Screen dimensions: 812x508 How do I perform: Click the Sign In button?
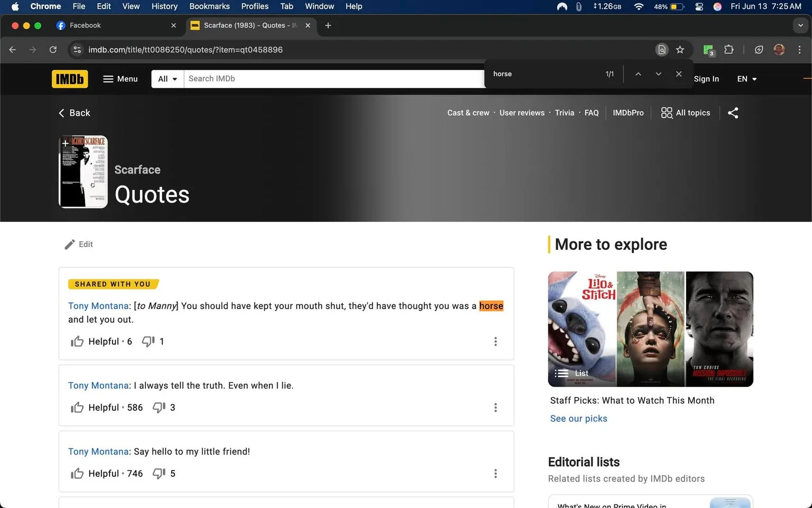click(707, 78)
